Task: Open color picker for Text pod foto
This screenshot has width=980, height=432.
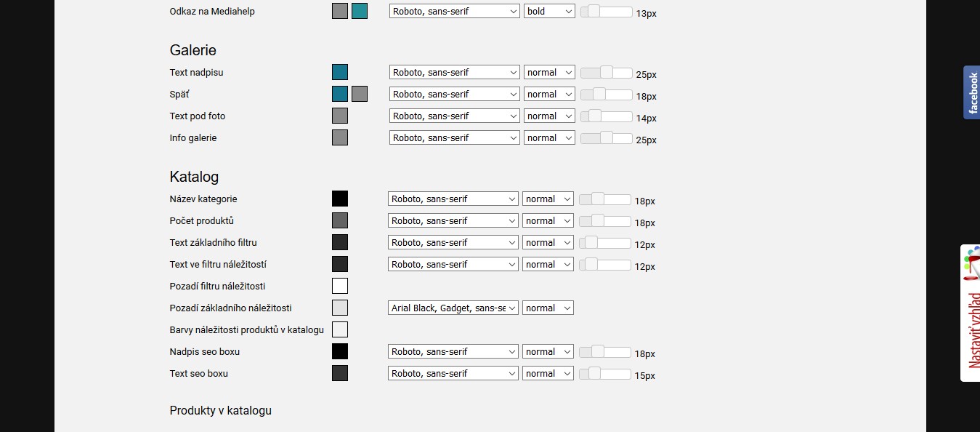Action: 340,116
